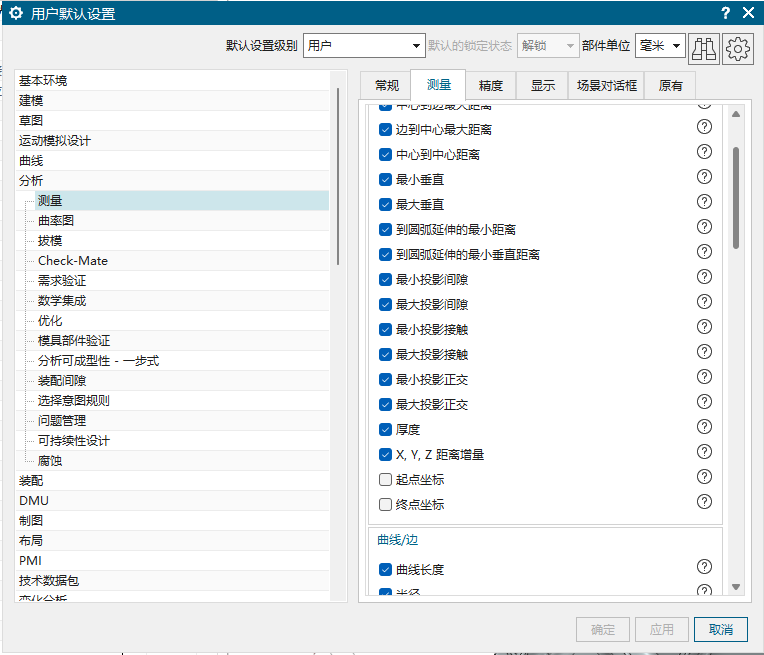This screenshot has width=764, height=655.
Task: Select Check-Mate tree item
Action: [182, 260]
